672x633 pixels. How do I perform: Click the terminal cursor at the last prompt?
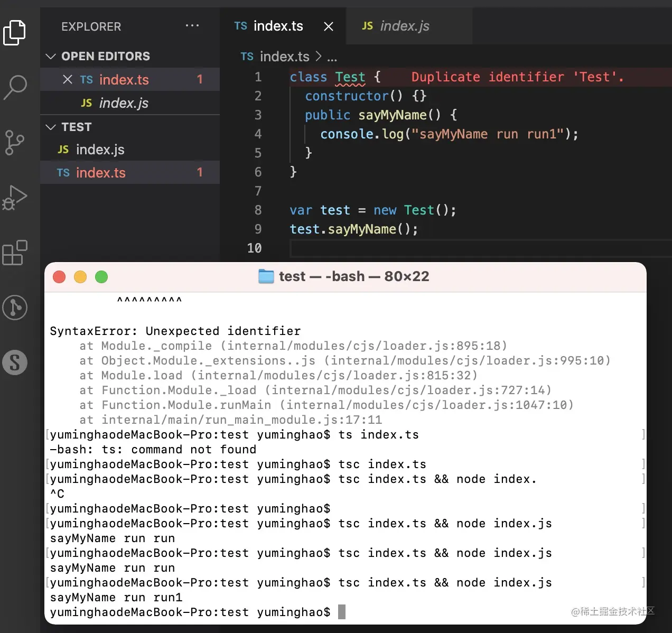pos(342,612)
